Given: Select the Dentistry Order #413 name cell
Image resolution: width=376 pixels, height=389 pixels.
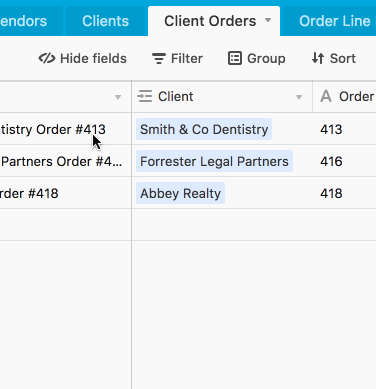Looking at the screenshot, I should click(66, 129).
